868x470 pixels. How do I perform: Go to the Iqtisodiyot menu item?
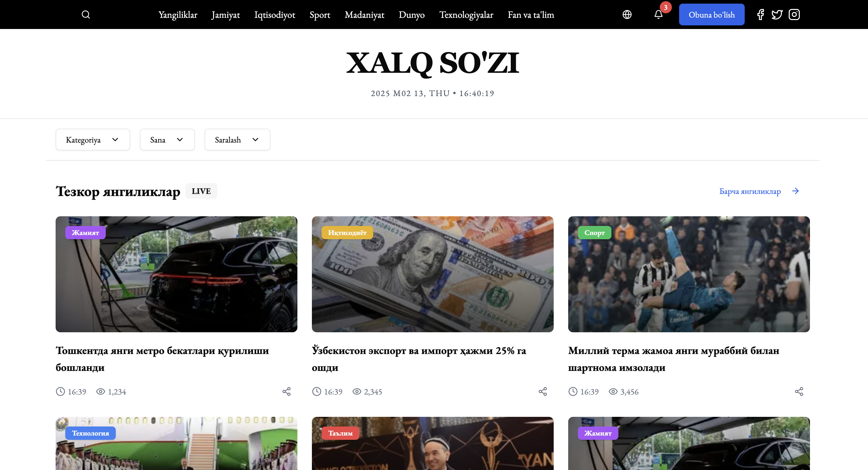point(275,15)
